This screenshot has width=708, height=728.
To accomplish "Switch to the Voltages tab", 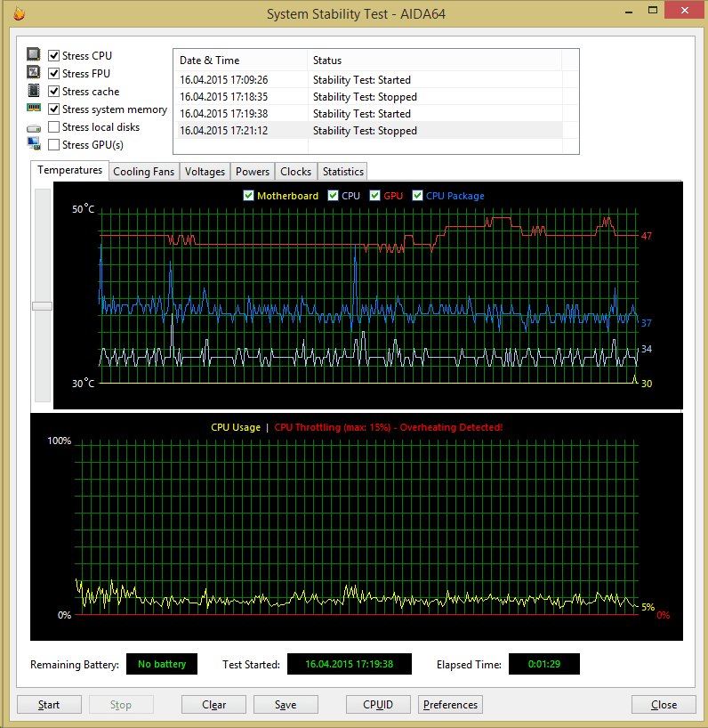I will coord(205,172).
